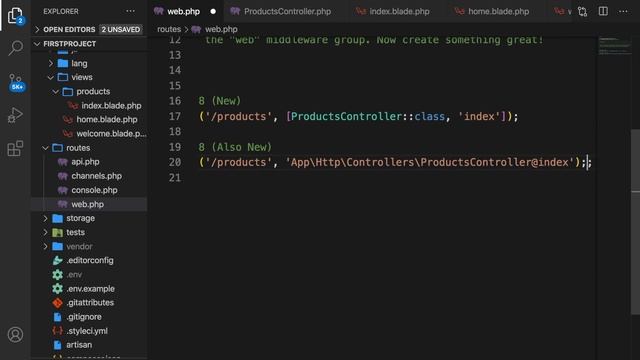Open the artisan file
Viewport: 640px width, 360px height.
coord(79,345)
